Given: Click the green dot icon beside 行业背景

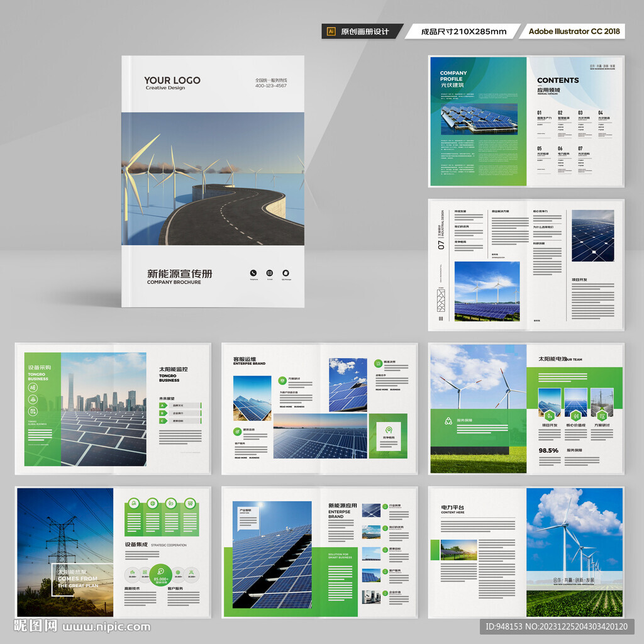Looking at the screenshot, I should (386, 506).
